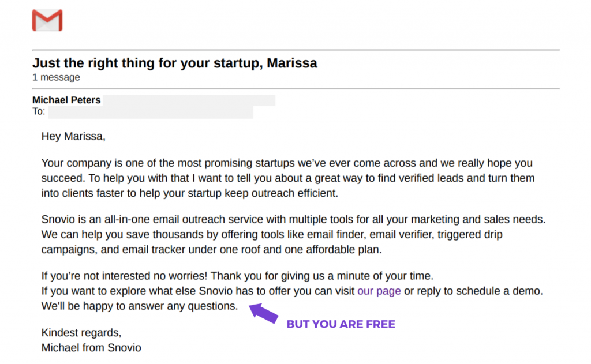The height and width of the screenshot is (364, 591).
Task: Click the 'Kindest regards,' sign-off line
Action: pos(81,333)
